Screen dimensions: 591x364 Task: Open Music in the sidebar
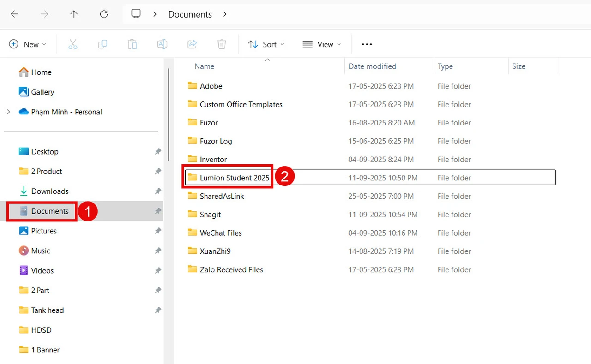(34, 251)
